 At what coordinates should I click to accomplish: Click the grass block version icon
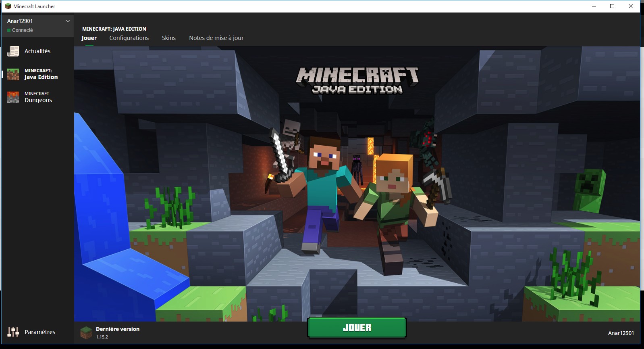[x=86, y=333]
